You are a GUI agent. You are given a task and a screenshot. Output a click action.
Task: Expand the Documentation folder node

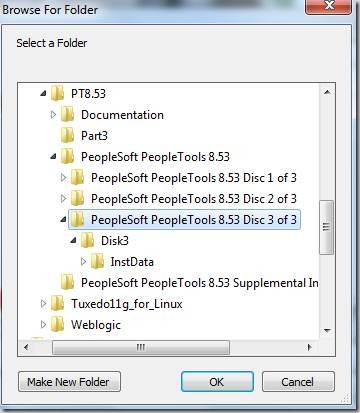(x=53, y=115)
